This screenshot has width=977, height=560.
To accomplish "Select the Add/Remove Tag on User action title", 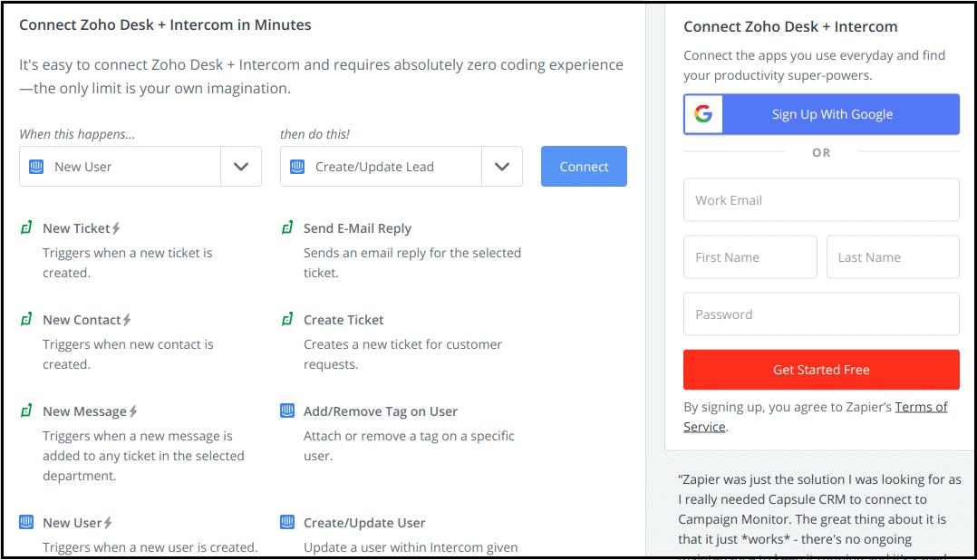I will (x=381, y=411).
